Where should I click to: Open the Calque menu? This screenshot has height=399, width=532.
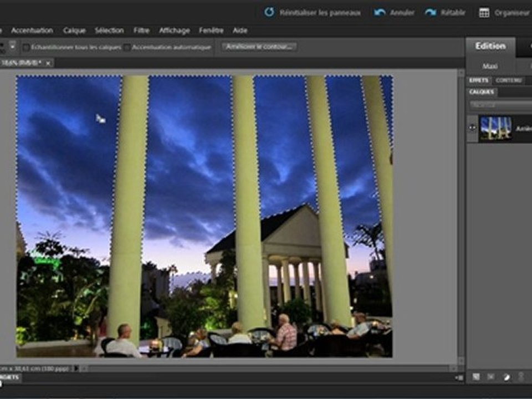[x=74, y=30]
